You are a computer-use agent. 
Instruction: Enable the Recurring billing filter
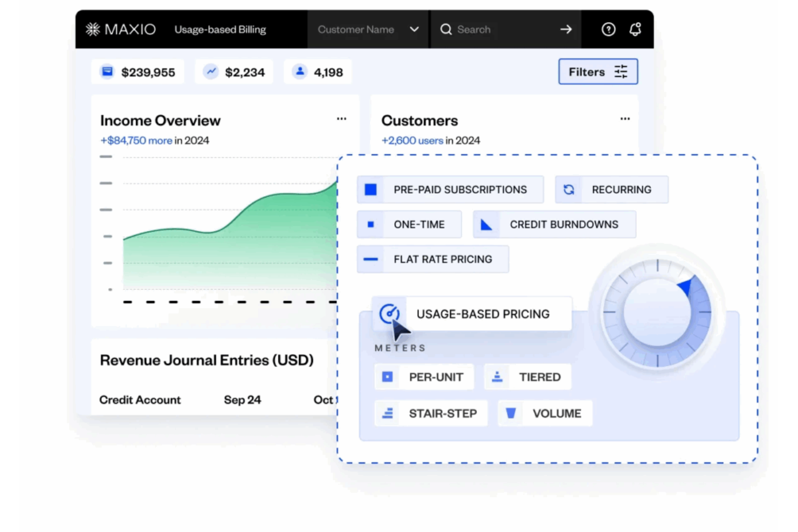611,189
